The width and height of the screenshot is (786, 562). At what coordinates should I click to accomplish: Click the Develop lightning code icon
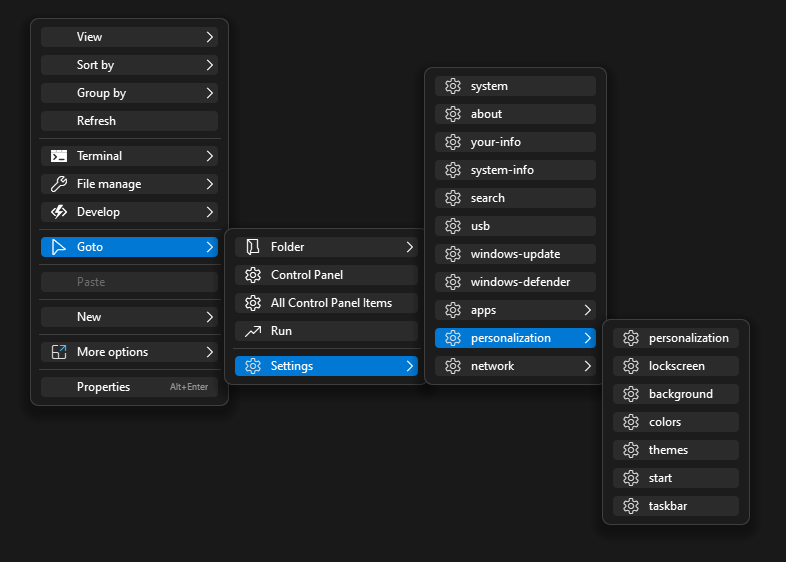[59, 212]
